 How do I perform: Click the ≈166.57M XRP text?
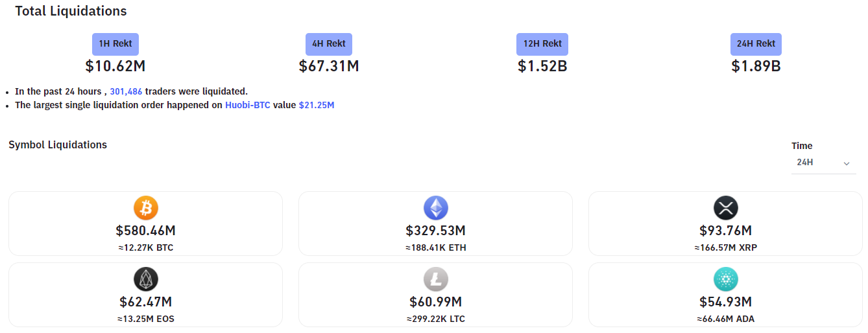click(726, 247)
